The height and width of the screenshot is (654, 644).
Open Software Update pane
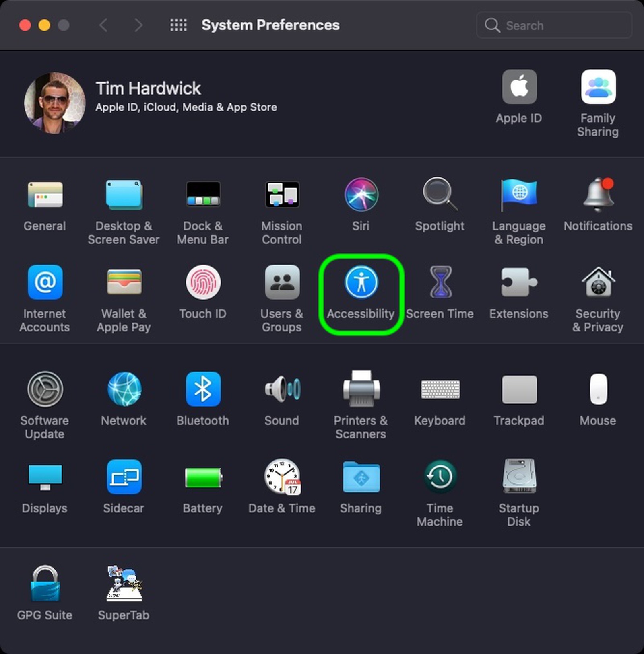coord(45,389)
